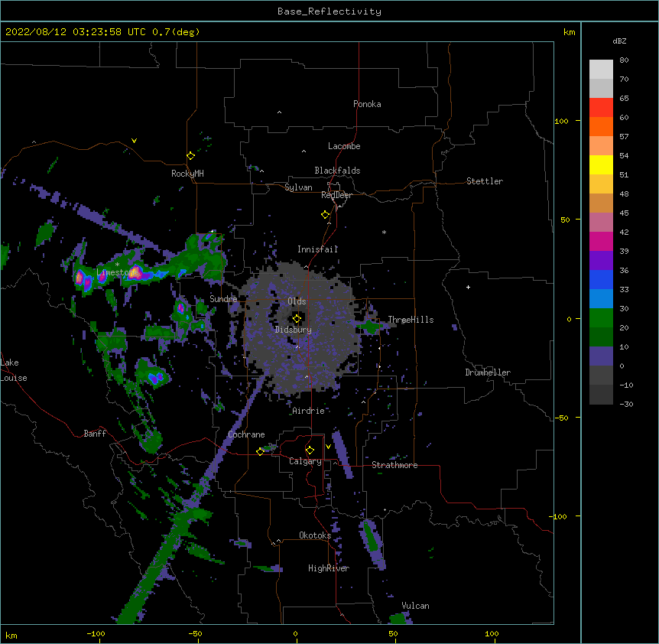Select the magenta 42 dBZ legend swatch
Image resolution: width=659 pixels, height=644 pixels.
(x=601, y=241)
